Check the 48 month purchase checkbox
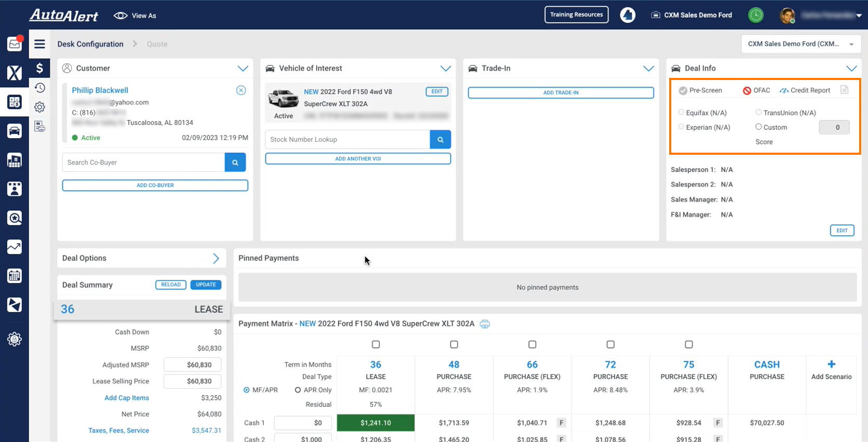 point(454,344)
